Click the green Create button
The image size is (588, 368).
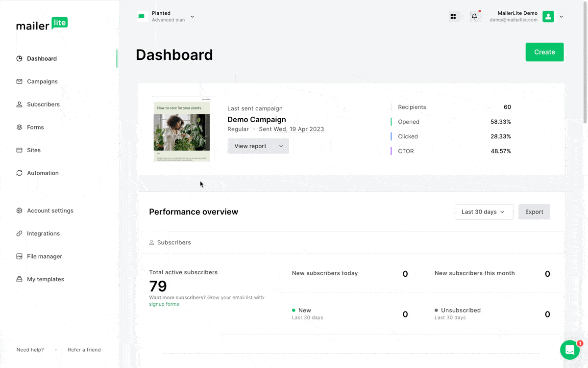point(544,52)
